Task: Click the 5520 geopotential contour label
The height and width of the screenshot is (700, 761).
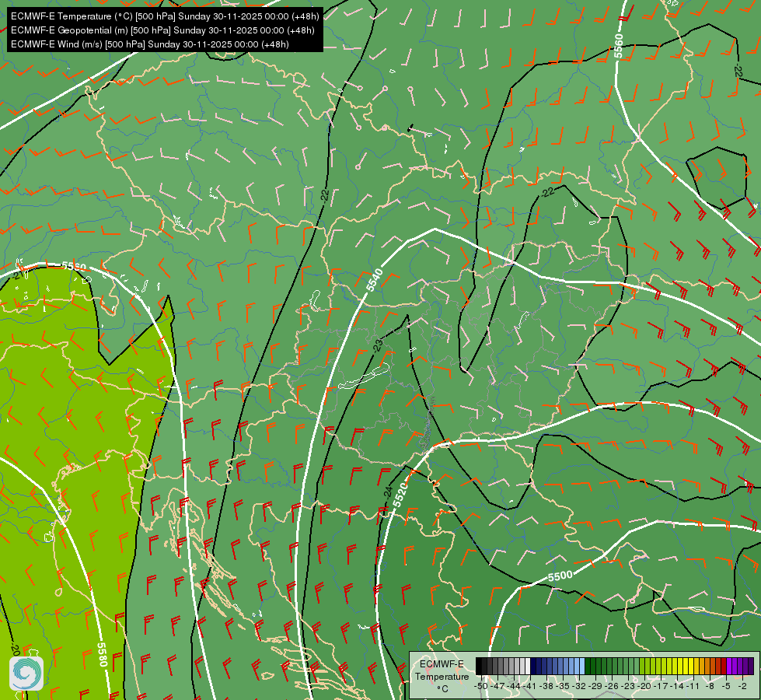Action: coord(401,495)
